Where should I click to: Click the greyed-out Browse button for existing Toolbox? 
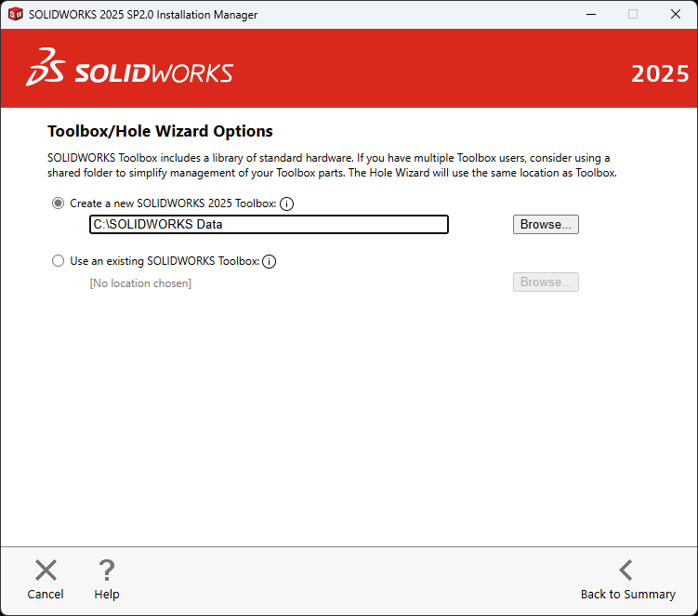tap(546, 282)
